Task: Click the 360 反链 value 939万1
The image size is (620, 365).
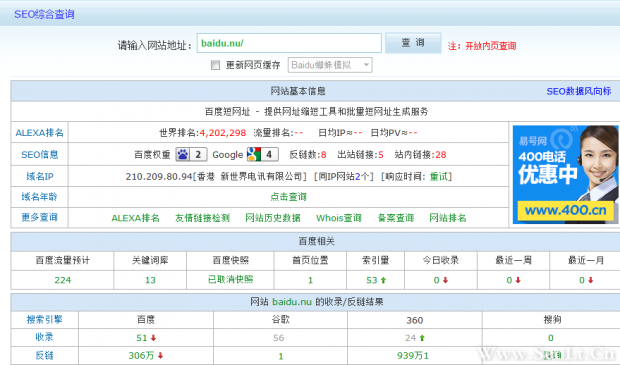Action: pyautogui.click(x=413, y=356)
